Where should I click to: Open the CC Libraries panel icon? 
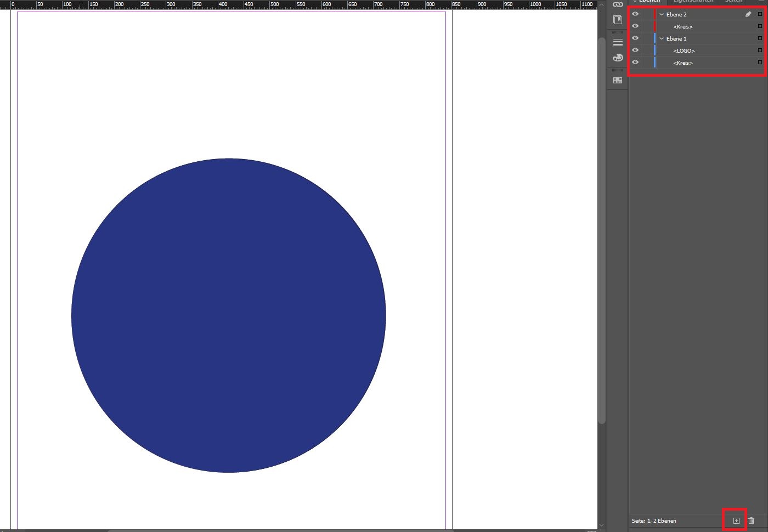tap(618, 20)
